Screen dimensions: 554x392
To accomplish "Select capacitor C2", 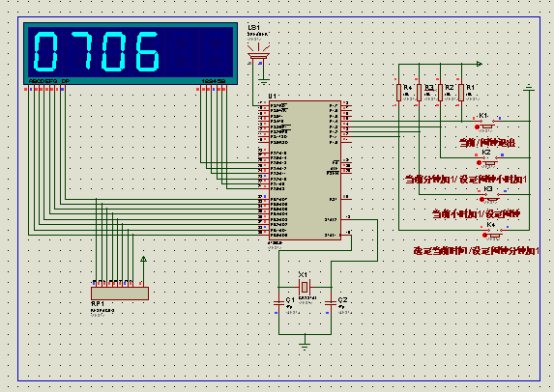I will [x=331, y=303].
